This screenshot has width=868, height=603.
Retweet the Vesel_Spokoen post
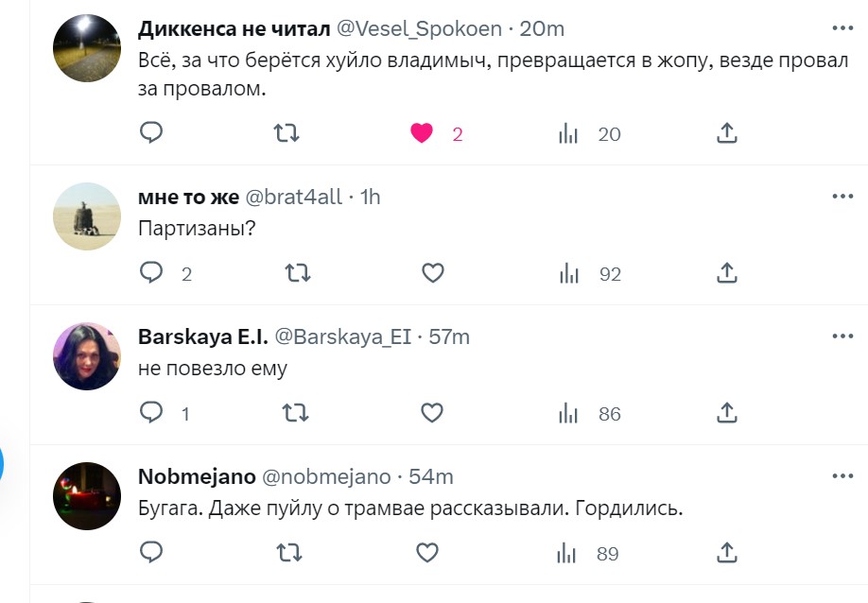[286, 133]
